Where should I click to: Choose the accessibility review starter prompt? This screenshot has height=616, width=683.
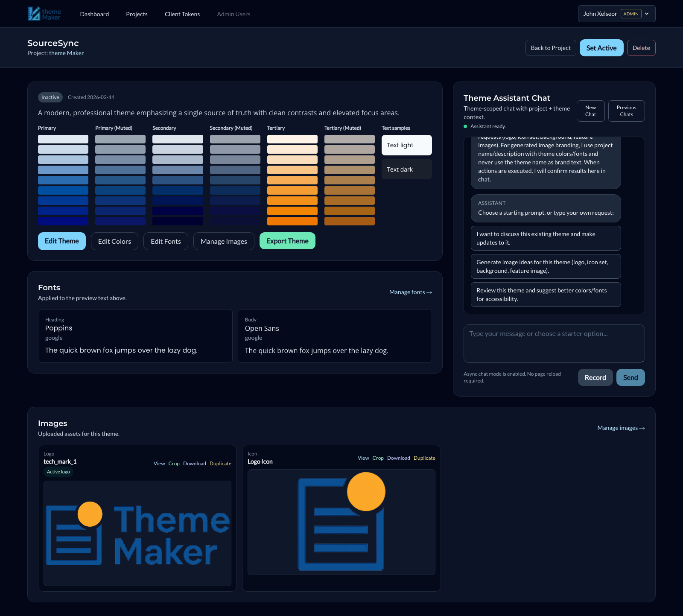click(546, 295)
